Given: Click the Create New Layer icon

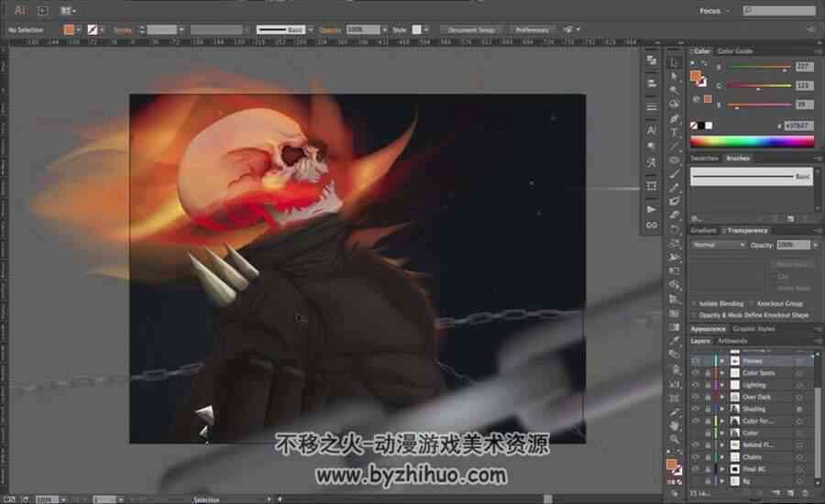Looking at the screenshot, I should pyautogui.click(x=790, y=494).
